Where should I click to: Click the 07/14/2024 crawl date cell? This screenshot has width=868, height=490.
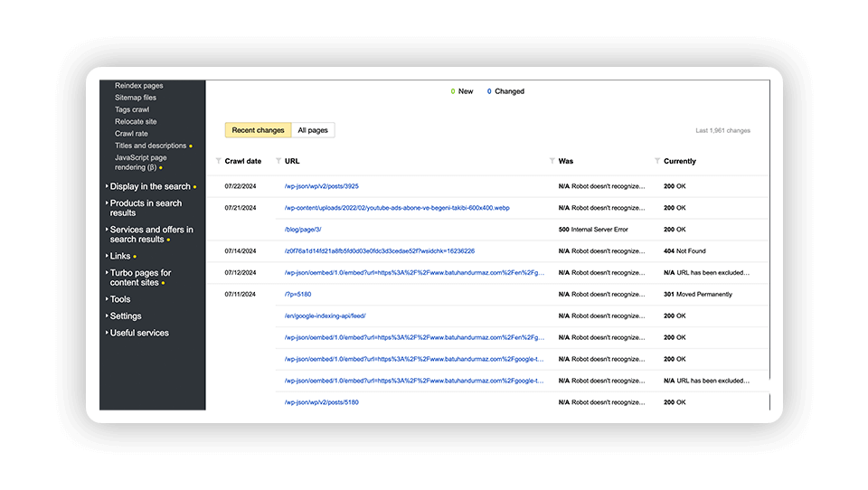(x=241, y=250)
